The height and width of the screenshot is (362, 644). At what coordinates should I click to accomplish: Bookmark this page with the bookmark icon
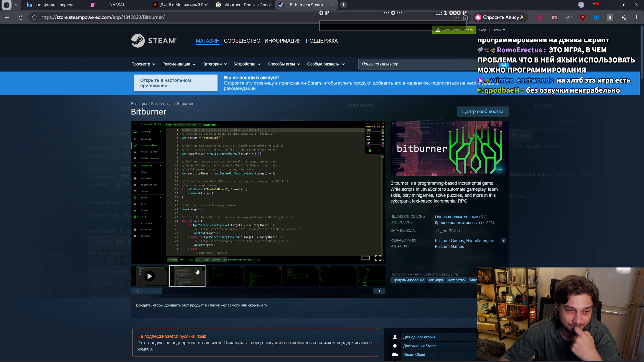(x=466, y=17)
